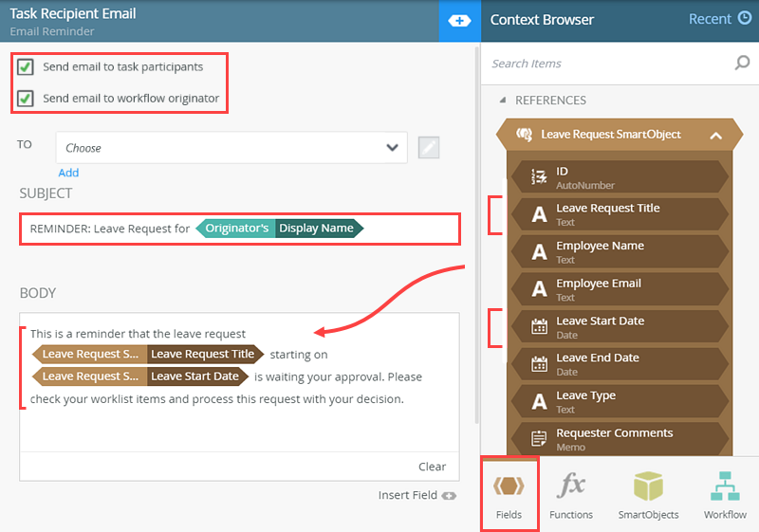Select the Employee Name field
This screenshot has width=759, height=532.
620,252
